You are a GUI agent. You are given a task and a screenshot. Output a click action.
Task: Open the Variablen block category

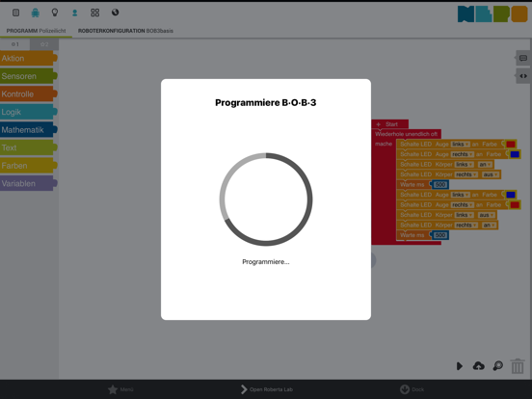tap(28, 183)
